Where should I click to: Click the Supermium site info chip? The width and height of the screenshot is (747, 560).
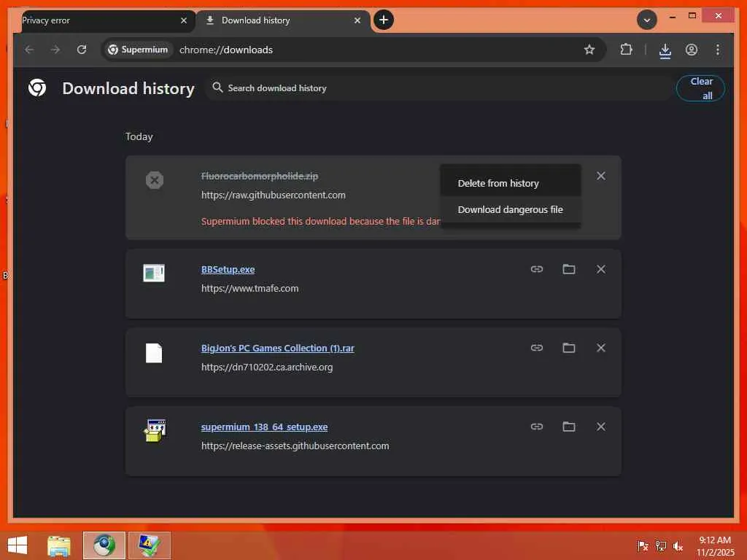(138, 50)
